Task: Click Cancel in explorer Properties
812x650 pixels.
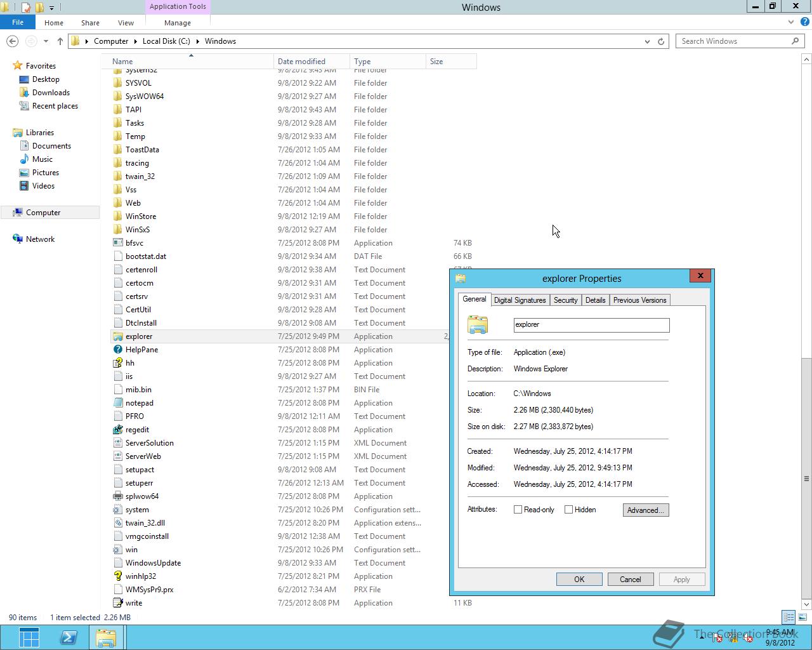Action: (631, 580)
